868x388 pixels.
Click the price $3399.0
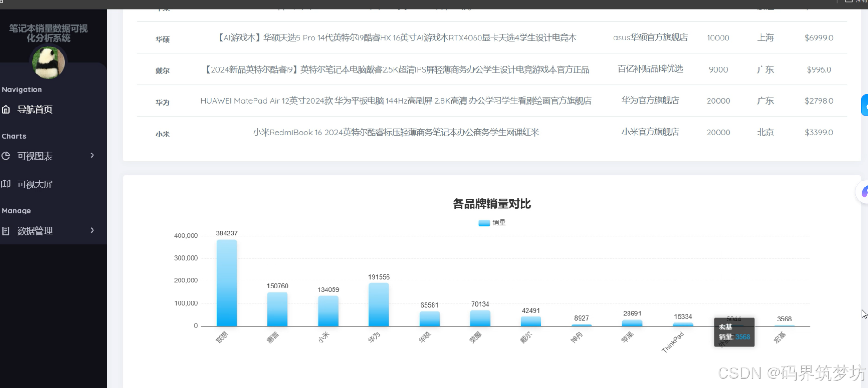pos(819,132)
